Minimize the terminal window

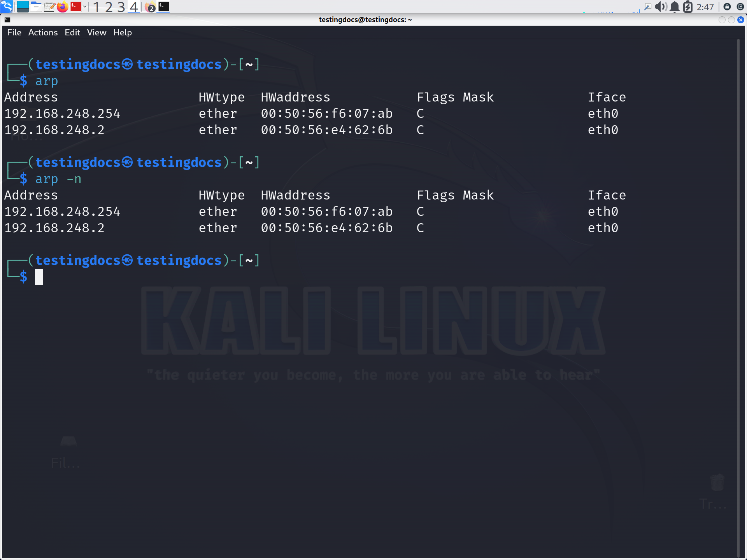click(722, 20)
